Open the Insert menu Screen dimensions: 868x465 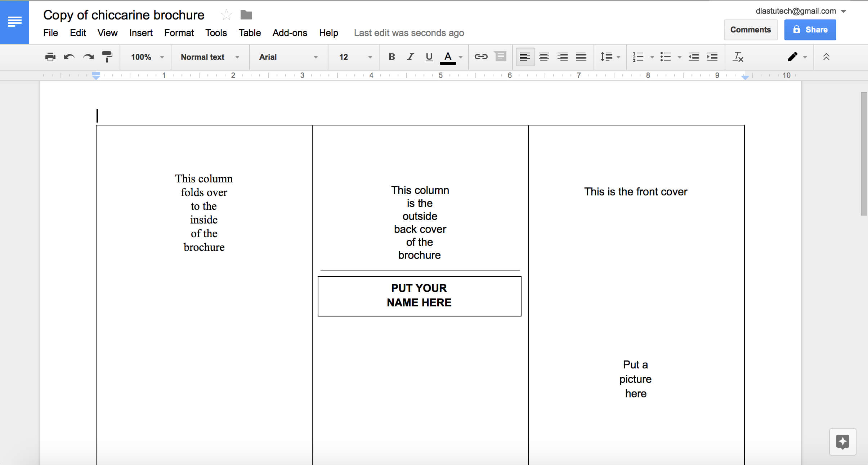[x=141, y=33]
